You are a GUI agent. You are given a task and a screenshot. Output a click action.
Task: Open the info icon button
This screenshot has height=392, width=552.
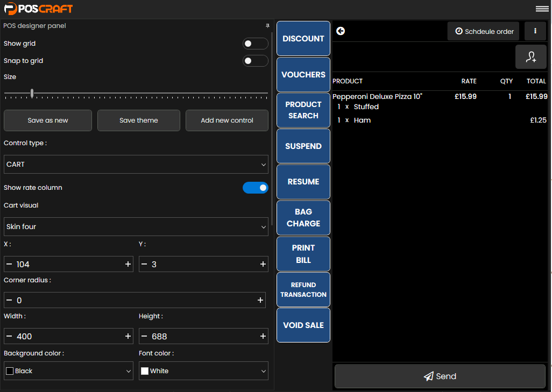(535, 31)
